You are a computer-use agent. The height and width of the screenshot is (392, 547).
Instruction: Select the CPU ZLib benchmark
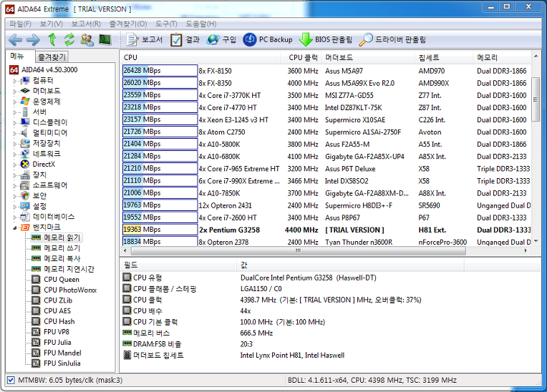click(x=58, y=300)
